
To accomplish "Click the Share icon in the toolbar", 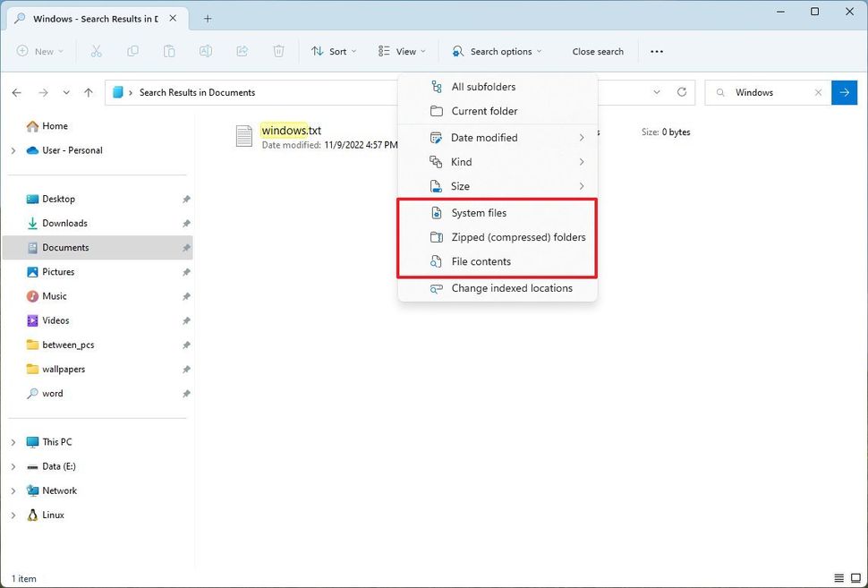I will pyautogui.click(x=242, y=51).
